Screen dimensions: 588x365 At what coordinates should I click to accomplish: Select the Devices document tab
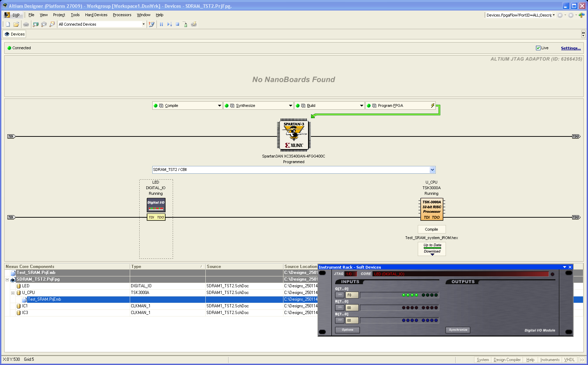pos(14,34)
